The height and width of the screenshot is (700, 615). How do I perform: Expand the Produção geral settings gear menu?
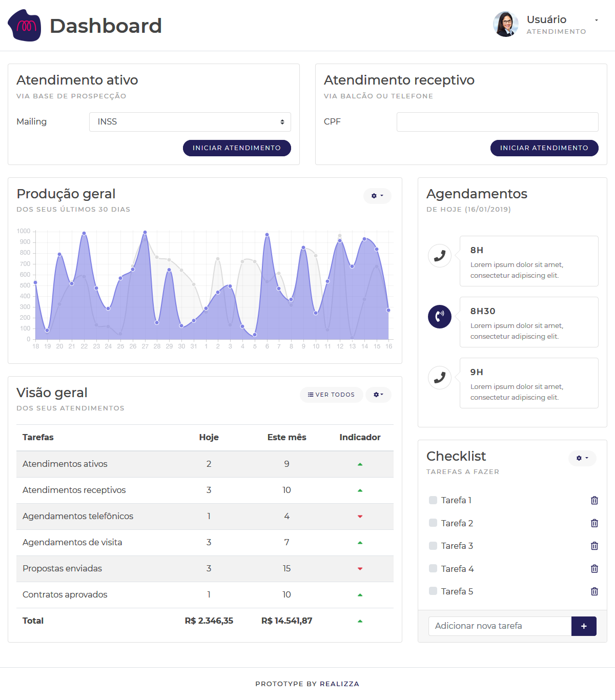377,196
